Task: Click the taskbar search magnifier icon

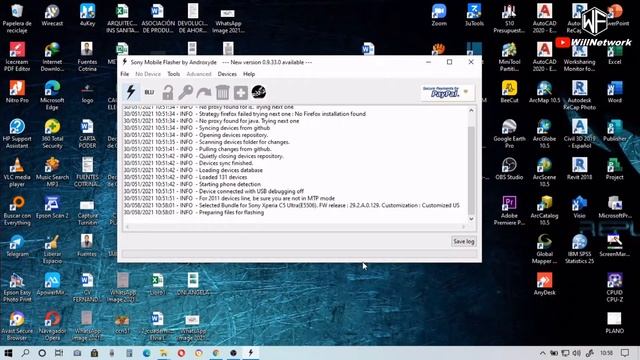Action: point(25,353)
